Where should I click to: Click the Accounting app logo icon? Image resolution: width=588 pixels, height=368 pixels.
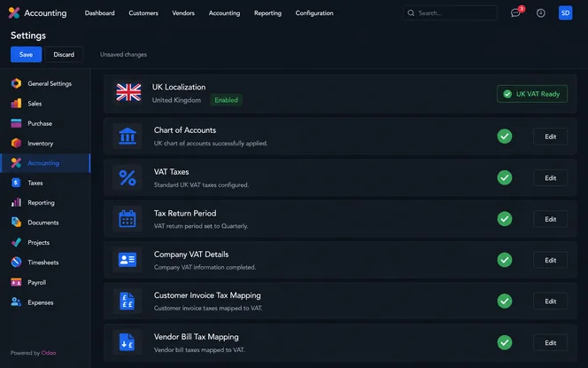14,12
